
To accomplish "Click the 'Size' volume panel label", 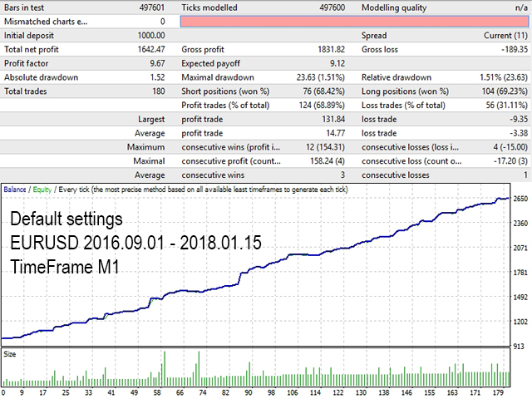I will pos(9,354).
